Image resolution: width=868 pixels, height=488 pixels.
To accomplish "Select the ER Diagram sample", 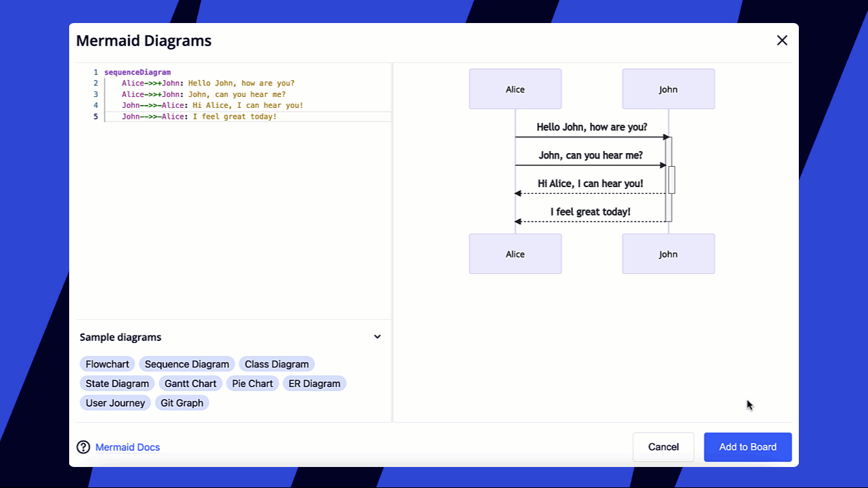I will (x=315, y=383).
